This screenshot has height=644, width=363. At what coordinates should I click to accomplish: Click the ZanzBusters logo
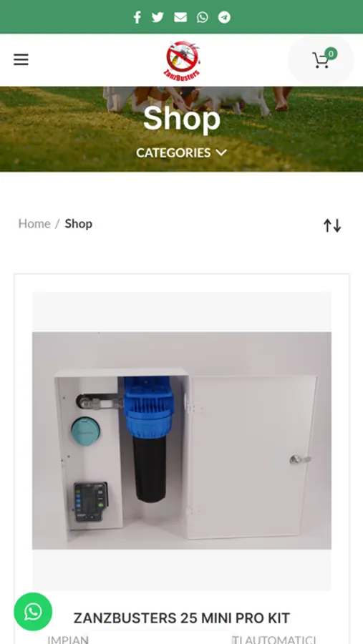182,59
